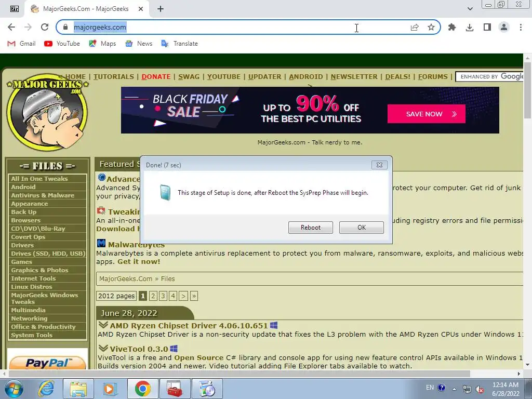The width and height of the screenshot is (532, 399).
Task: Click the red toolbox taskbar icon
Action: [x=175, y=389]
